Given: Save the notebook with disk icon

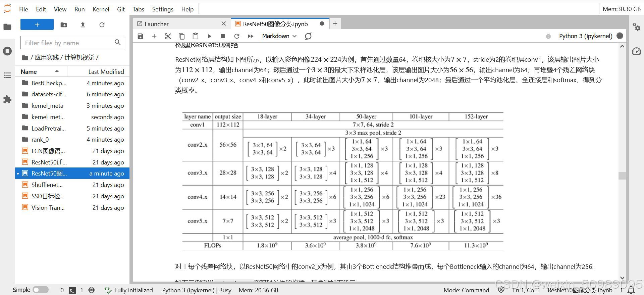Looking at the screenshot, I should [x=141, y=36].
